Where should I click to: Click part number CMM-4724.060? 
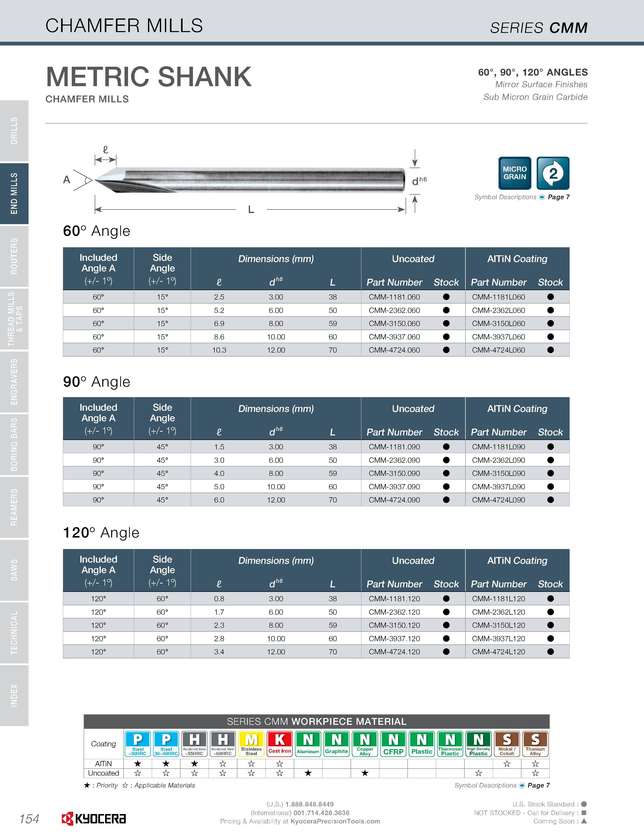pyautogui.click(x=394, y=350)
